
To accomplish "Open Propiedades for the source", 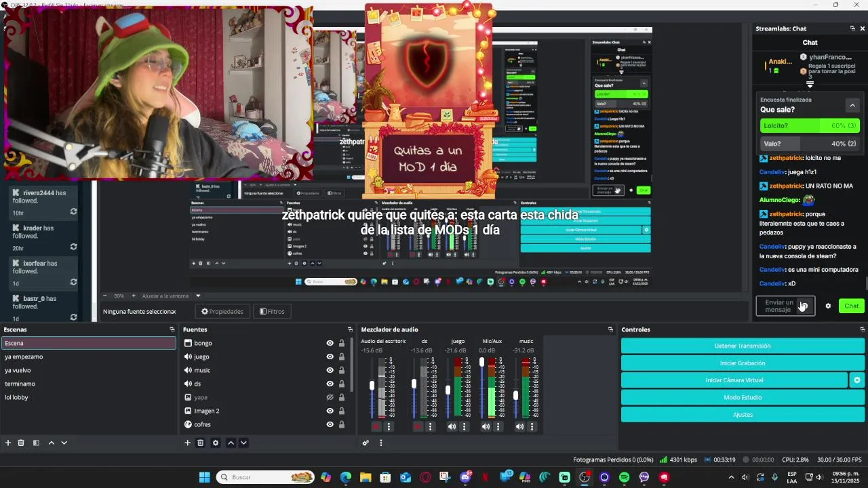I will click(x=222, y=311).
